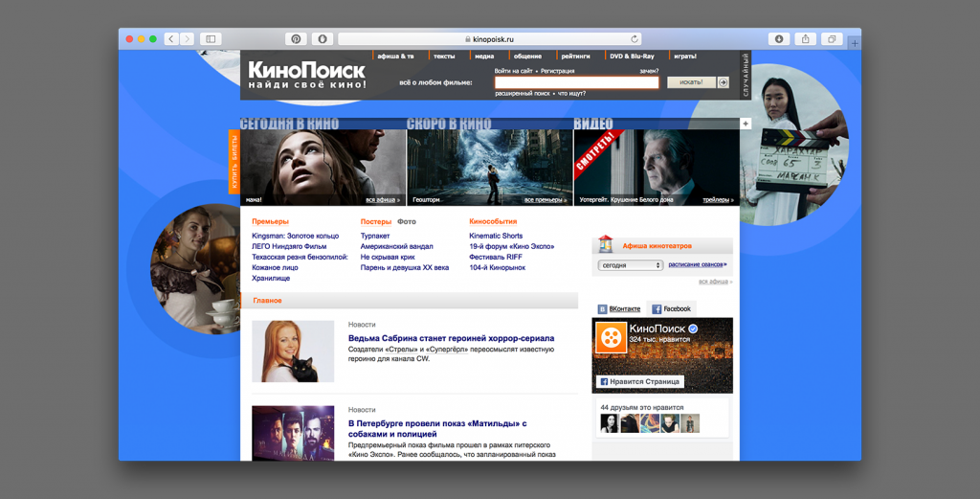This screenshot has height=499, width=980.
Task: Click the Safari sidebar toggle icon
Action: 211,38
